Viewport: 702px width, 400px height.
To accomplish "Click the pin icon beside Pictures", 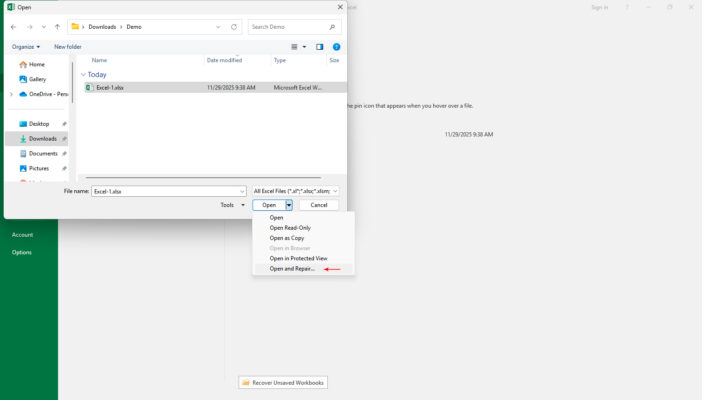I will click(64, 168).
